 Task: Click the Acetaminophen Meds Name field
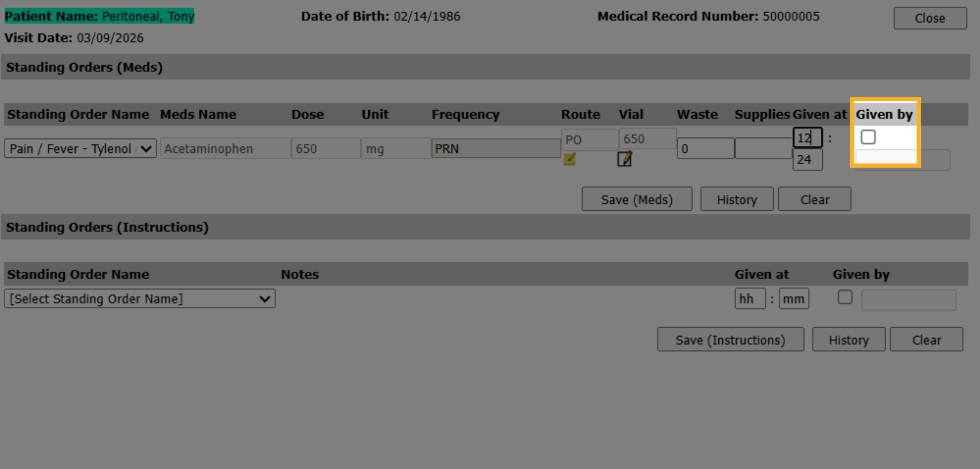(225, 148)
